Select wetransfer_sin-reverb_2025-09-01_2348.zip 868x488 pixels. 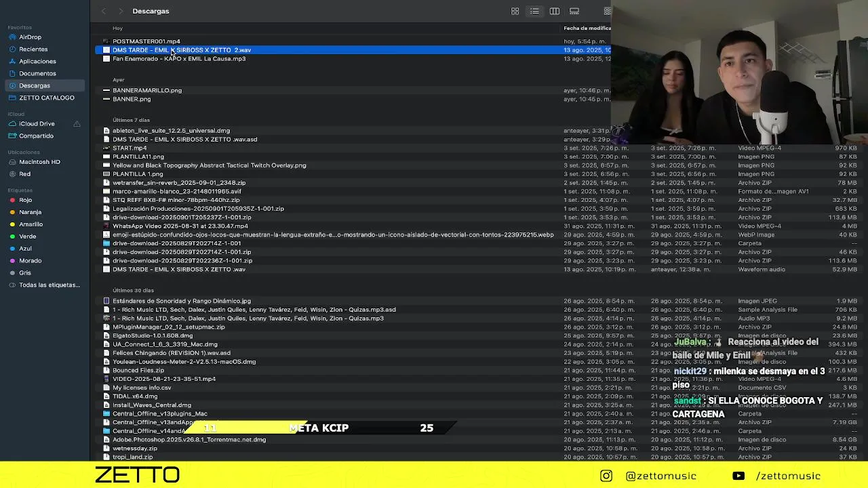(x=179, y=183)
